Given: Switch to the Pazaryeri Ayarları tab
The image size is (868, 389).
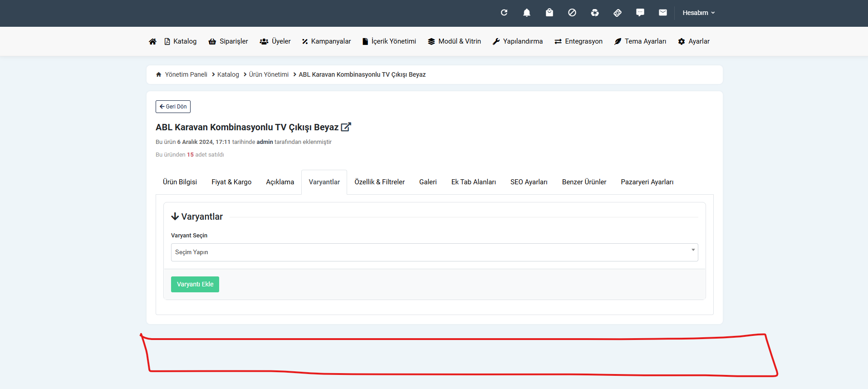Looking at the screenshot, I should pos(647,182).
